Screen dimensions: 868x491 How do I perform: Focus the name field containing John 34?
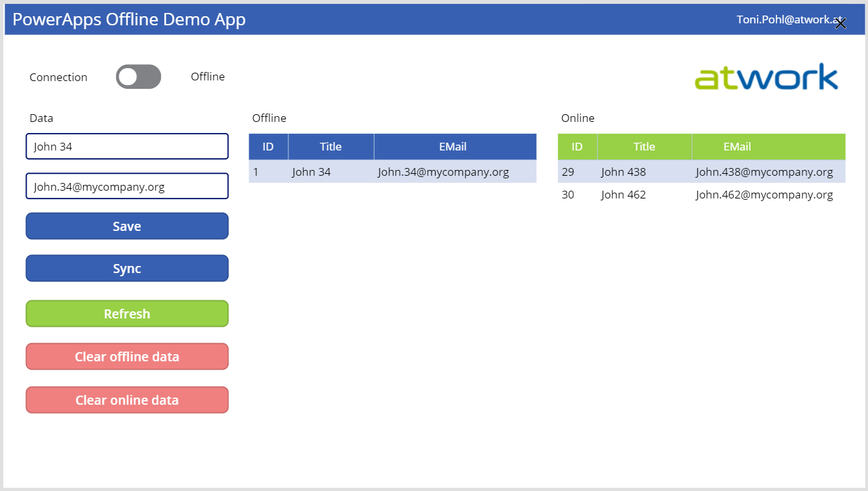point(127,147)
